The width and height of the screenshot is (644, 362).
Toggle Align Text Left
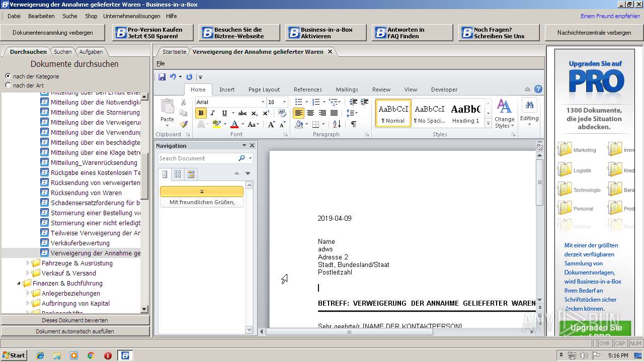(298, 113)
